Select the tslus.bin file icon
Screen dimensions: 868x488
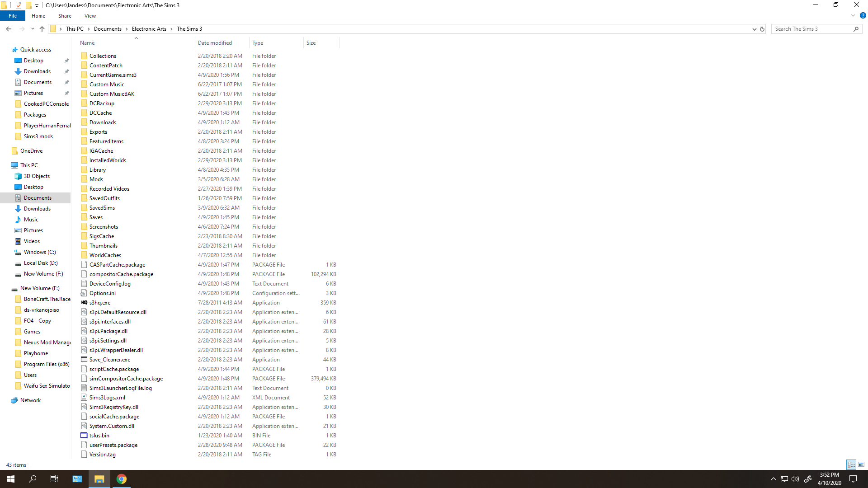[x=84, y=436]
